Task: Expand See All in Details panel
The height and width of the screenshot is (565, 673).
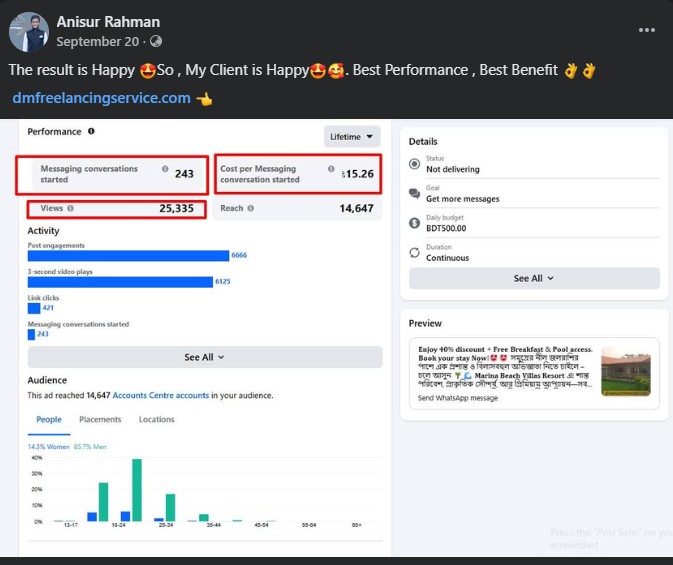Action: pos(534,279)
